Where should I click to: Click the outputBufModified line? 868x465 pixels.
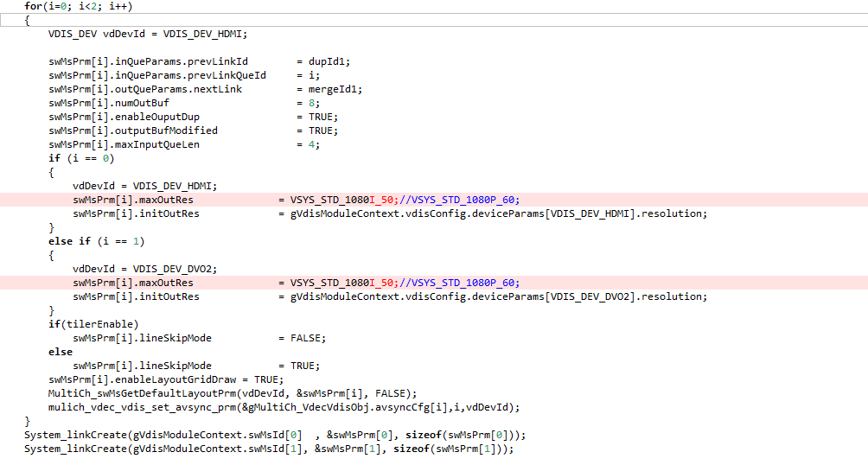point(193,131)
